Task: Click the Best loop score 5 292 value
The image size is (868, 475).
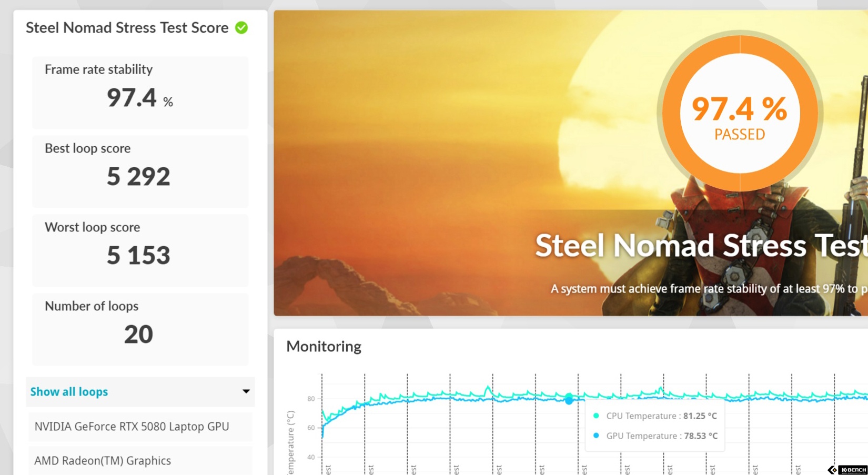Action: click(138, 177)
